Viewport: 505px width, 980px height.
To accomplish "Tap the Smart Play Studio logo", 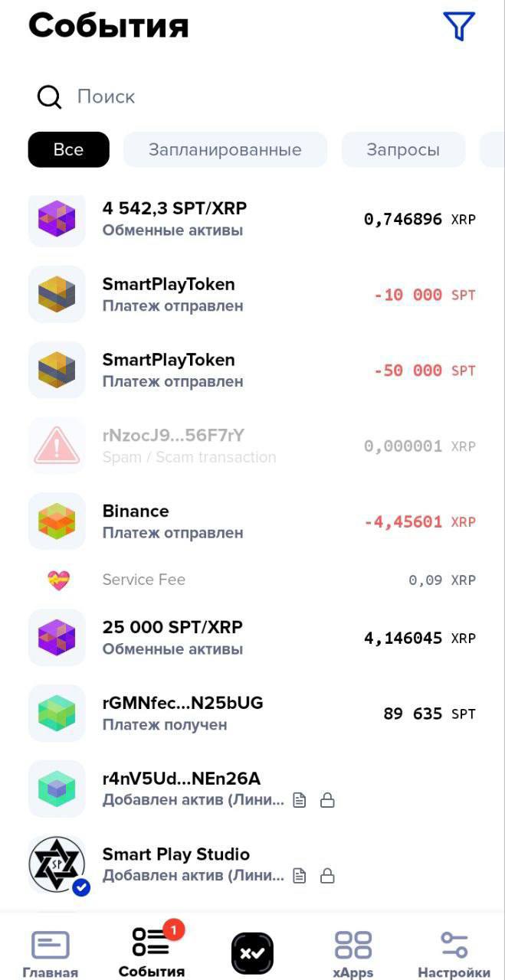I will pyautogui.click(x=57, y=864).
